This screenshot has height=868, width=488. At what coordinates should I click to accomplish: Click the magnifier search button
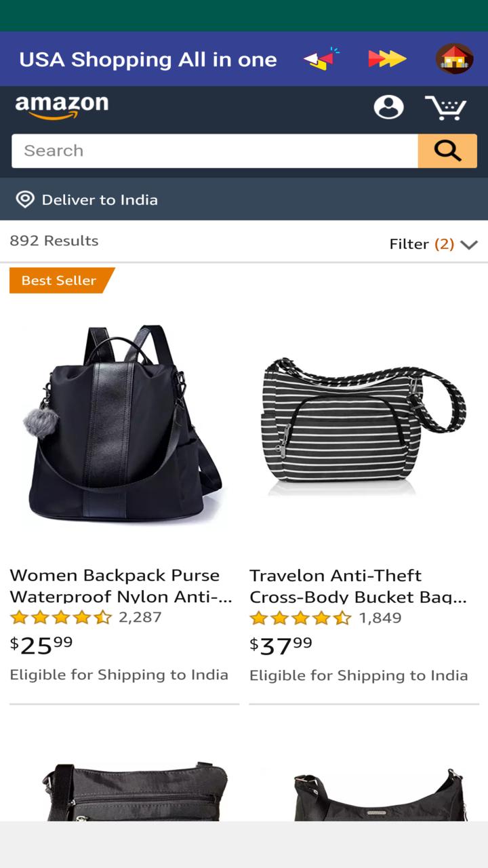tap(447, 151)
